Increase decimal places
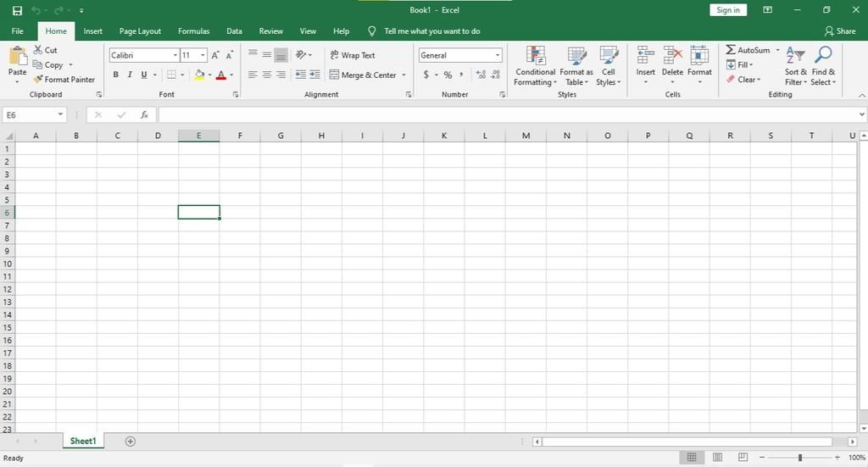The width and height of the screenshot is (868, 467). click(481, 75)
